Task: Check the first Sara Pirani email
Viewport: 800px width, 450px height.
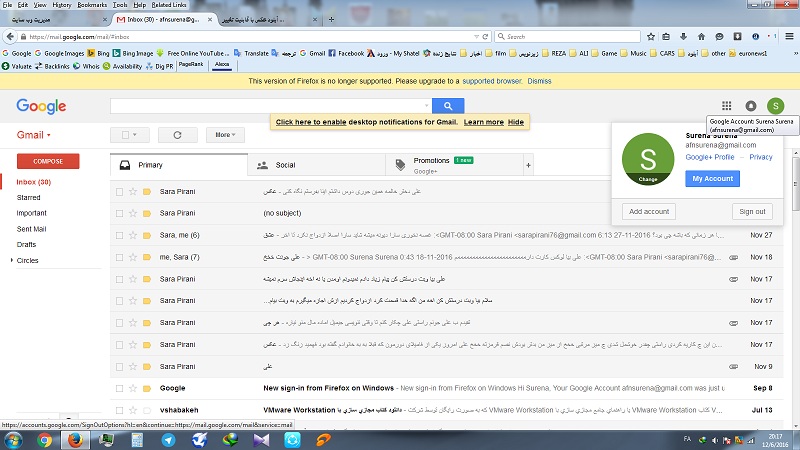Action: (119, 192)
